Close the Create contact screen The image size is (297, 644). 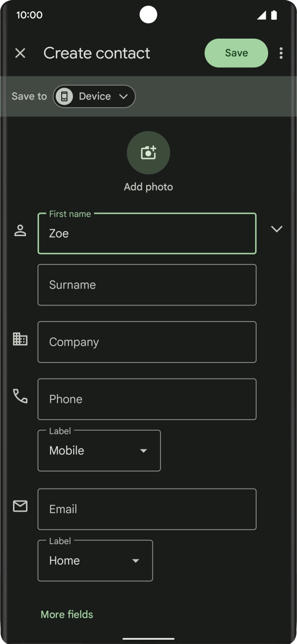click(20, 53)
